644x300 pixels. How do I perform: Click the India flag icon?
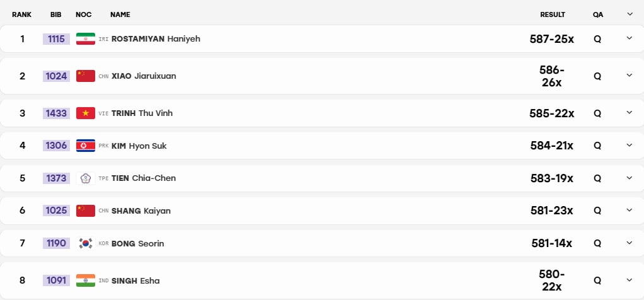86,280
